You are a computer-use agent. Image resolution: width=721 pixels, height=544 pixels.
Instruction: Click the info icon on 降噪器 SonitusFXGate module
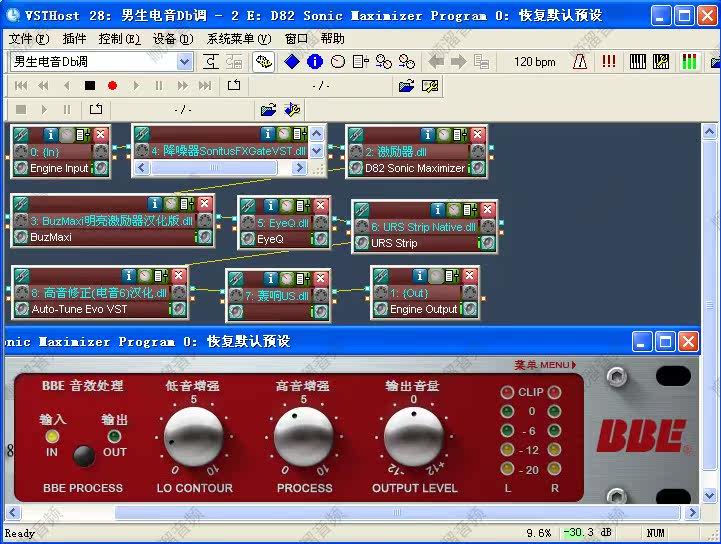(267, 134)
